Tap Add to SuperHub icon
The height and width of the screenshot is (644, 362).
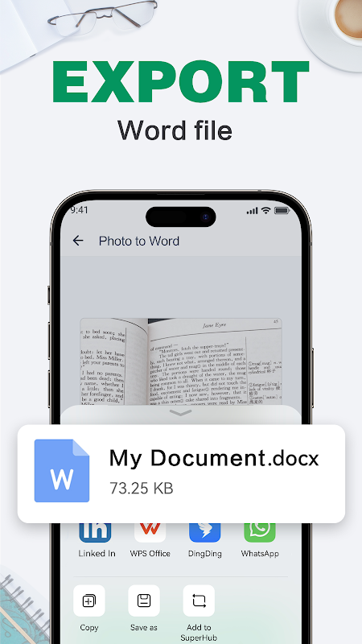tap(199, 601)
